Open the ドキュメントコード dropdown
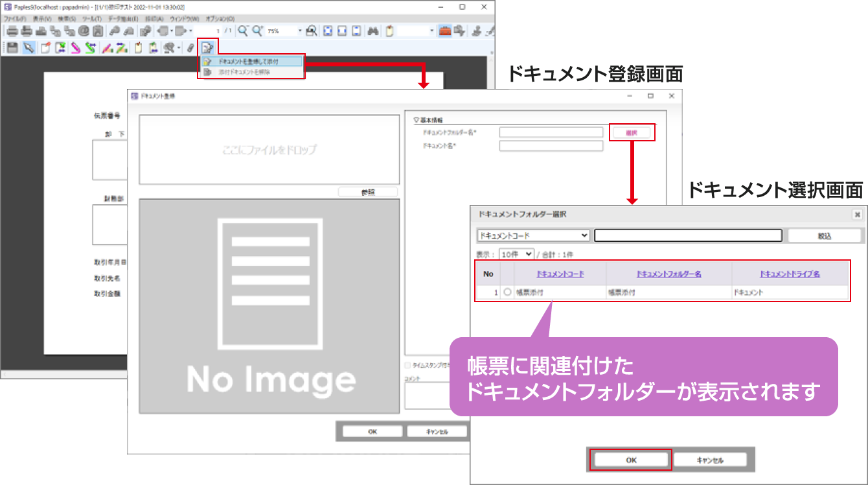 pos(531,235)
